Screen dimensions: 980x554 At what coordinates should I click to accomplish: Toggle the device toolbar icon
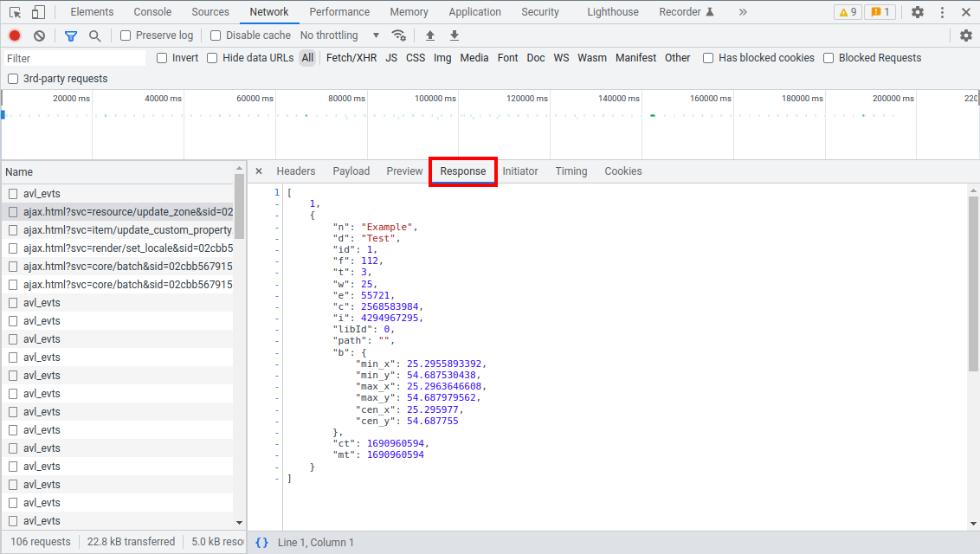(x=38, y=12)
